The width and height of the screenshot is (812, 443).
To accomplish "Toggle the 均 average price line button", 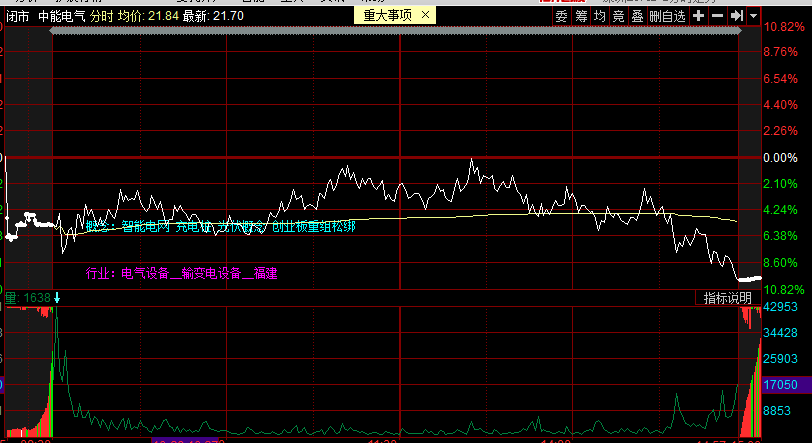I will (600, 16).
